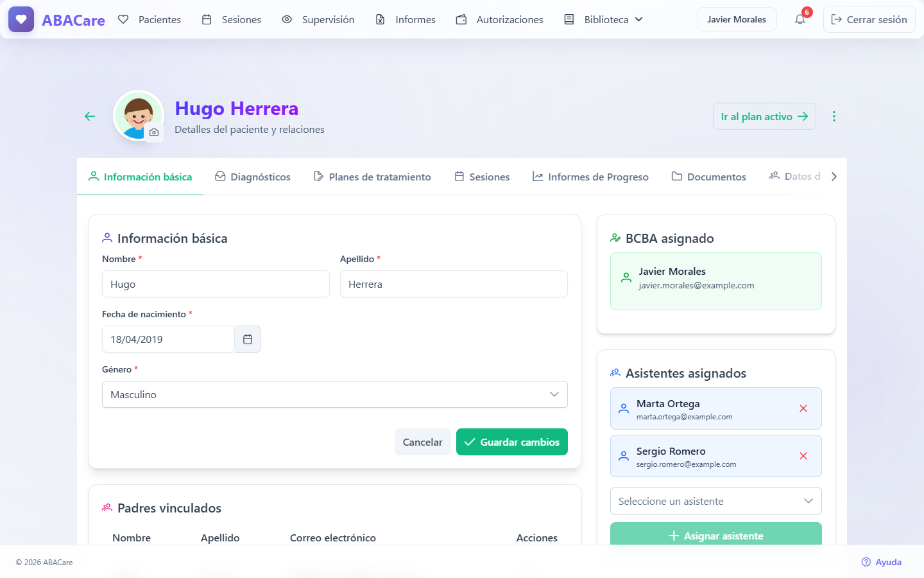Open the patient Sesiones tab
Image resolution: width=924 pixels, height=578 pixels.
point(482,177)
